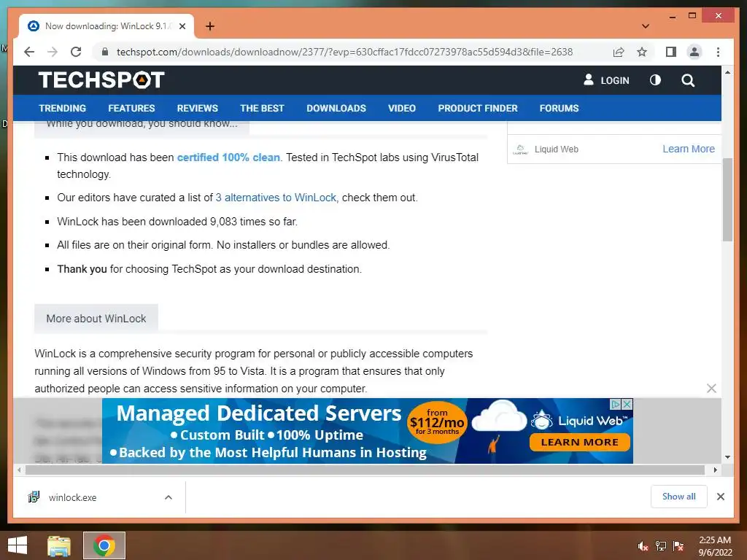
Task: Open DOWNLOADS menu
Action: 336,108
